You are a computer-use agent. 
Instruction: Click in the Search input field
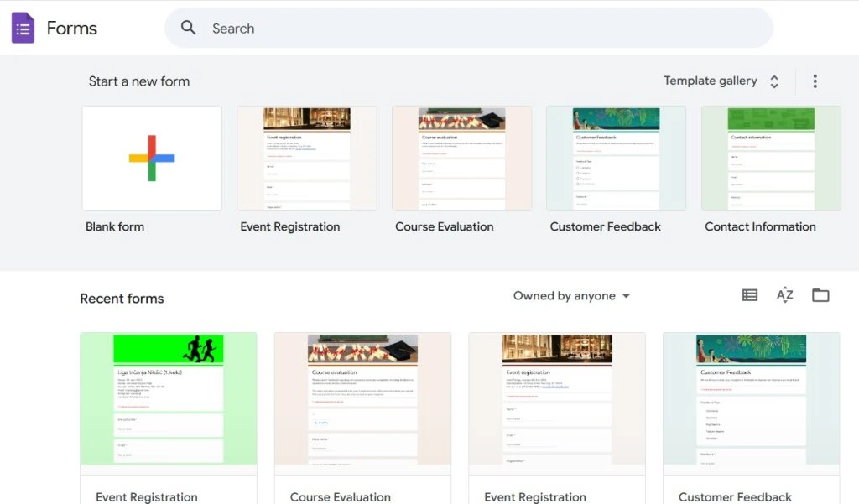tap(470, 29)
